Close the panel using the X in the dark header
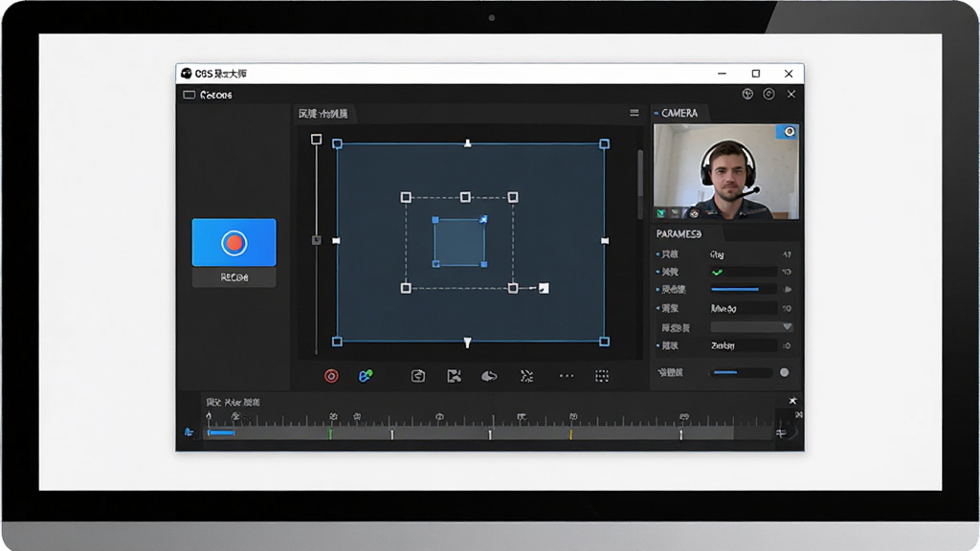The image size is (980, 551). click(x=791, y=94)
